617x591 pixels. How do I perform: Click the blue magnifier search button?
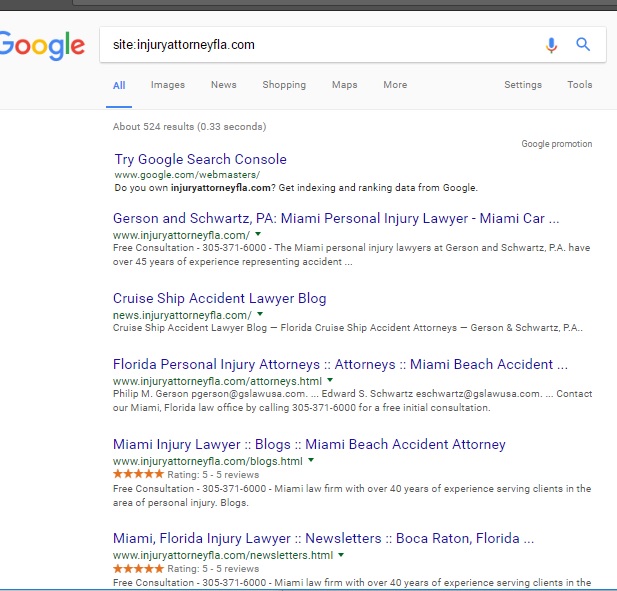point(583,44)
